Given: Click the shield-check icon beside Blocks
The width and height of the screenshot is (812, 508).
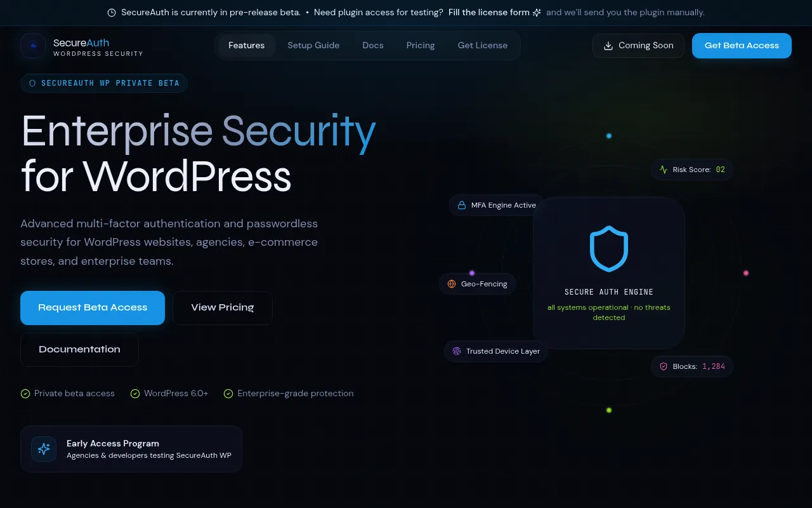Looking at the screenshot, I should tap(664, 366).
